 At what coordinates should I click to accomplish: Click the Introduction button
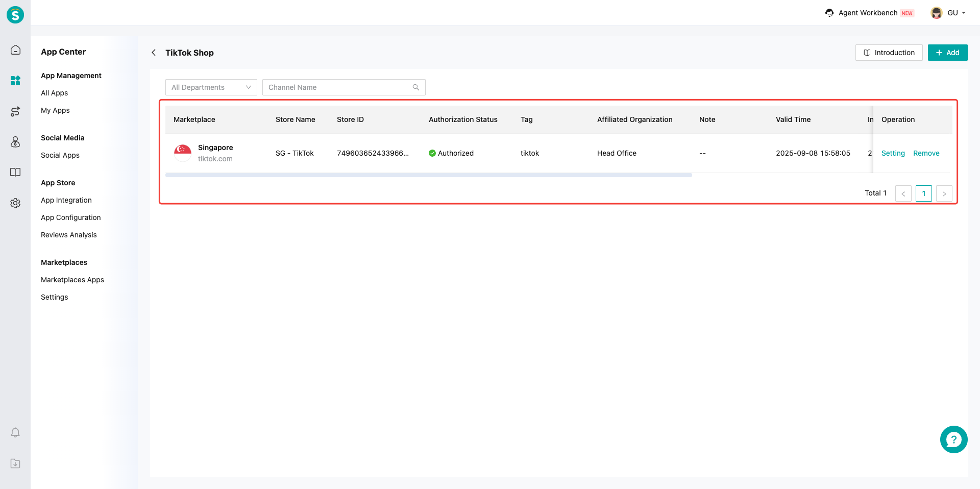(889, 53)
